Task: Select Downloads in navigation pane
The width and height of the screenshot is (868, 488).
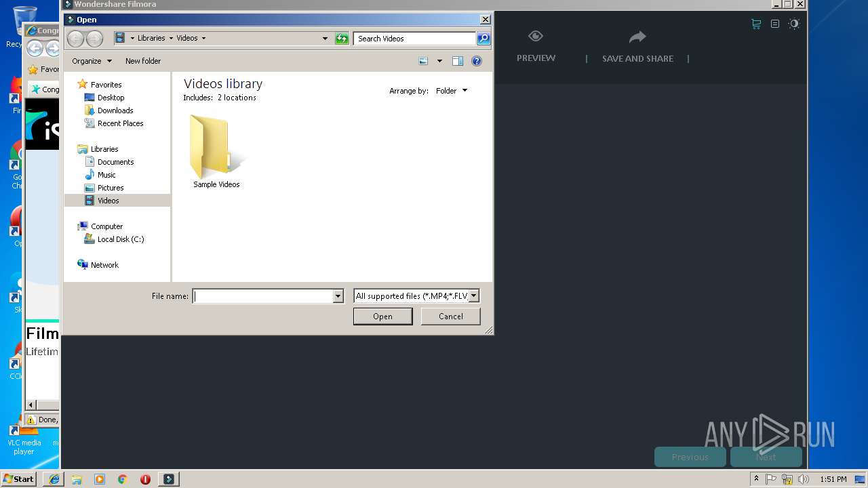Action: point(115,110)
